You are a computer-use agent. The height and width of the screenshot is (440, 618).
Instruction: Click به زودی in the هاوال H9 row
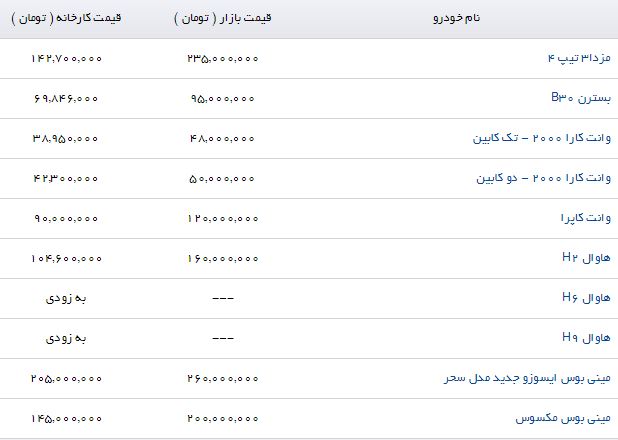pyautogui.click(x=66, y=338)
